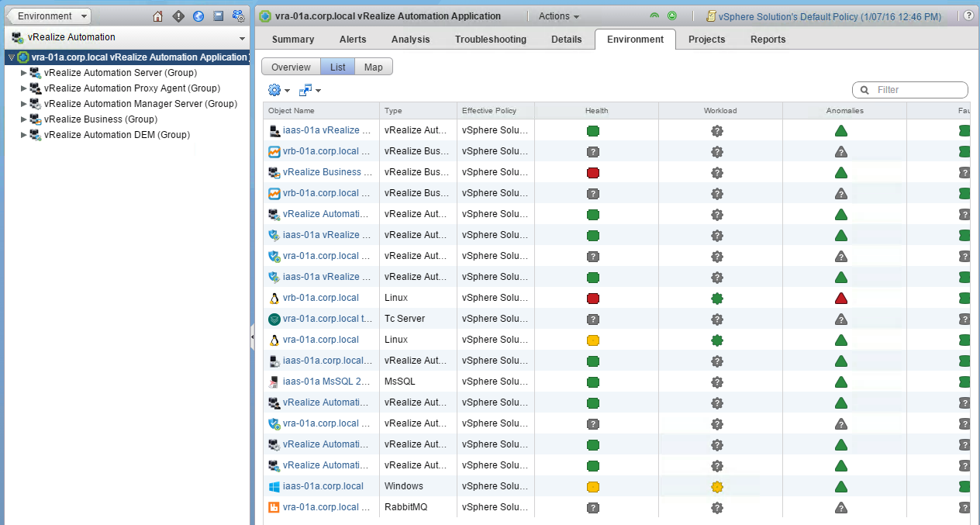Click the left panel collapse handle
The image size is (980, 525).
click(252, 337)
